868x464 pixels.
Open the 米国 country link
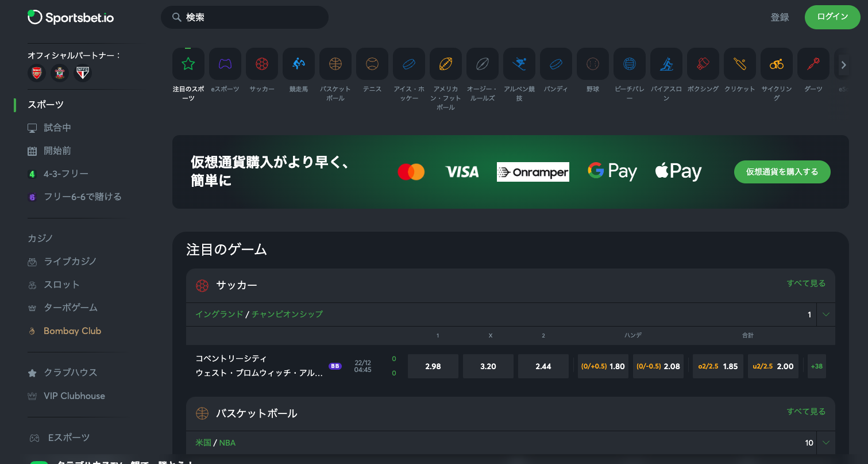click(x=203, y=442)
